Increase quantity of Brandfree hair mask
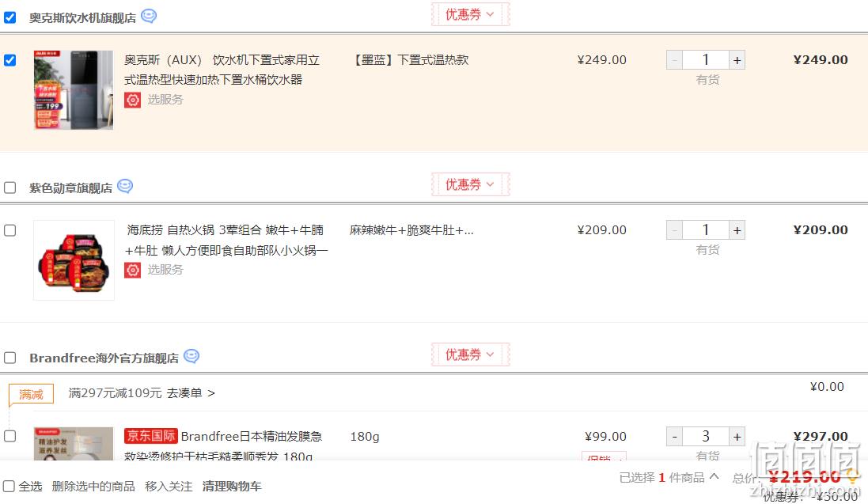Viewport: 868px width, 504px height. [x=737, y=437]
